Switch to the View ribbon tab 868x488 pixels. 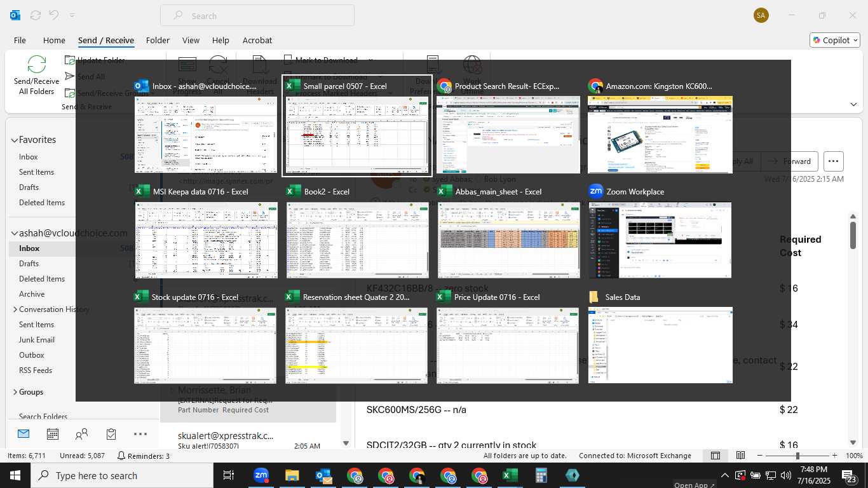click(191, 40)
